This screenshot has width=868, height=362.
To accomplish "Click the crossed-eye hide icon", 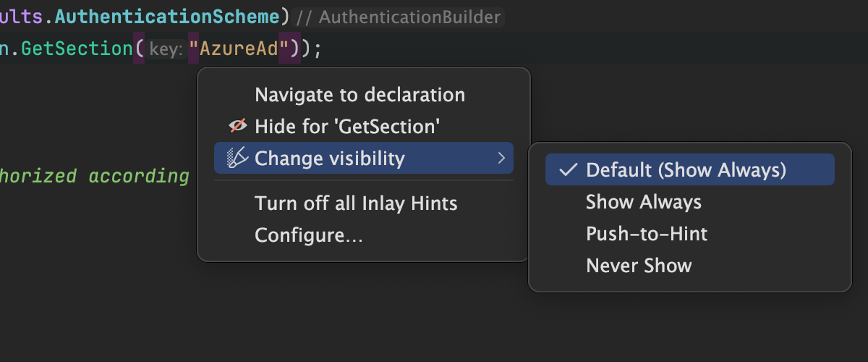I will [237, 126].
